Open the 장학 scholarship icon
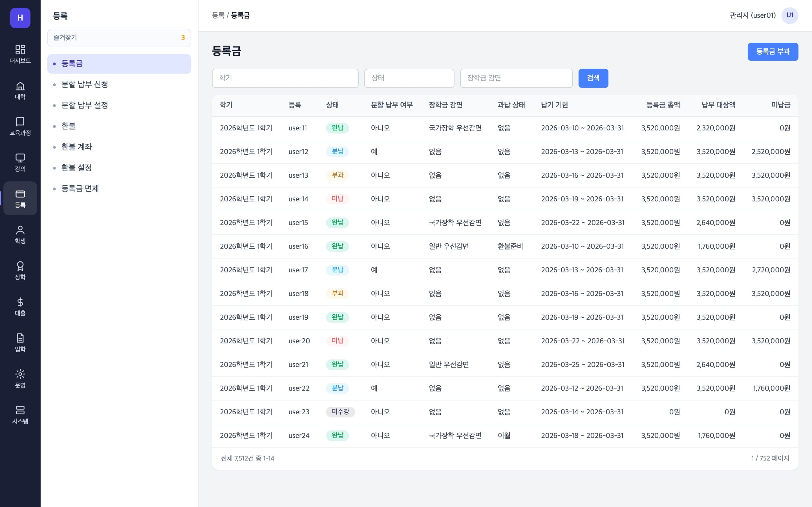Viewport: 812px width, 507px height. [x=20, y=270]
